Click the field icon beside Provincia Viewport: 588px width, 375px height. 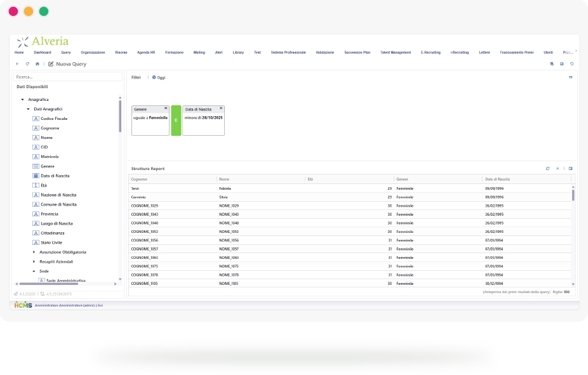tap(36, 214)
